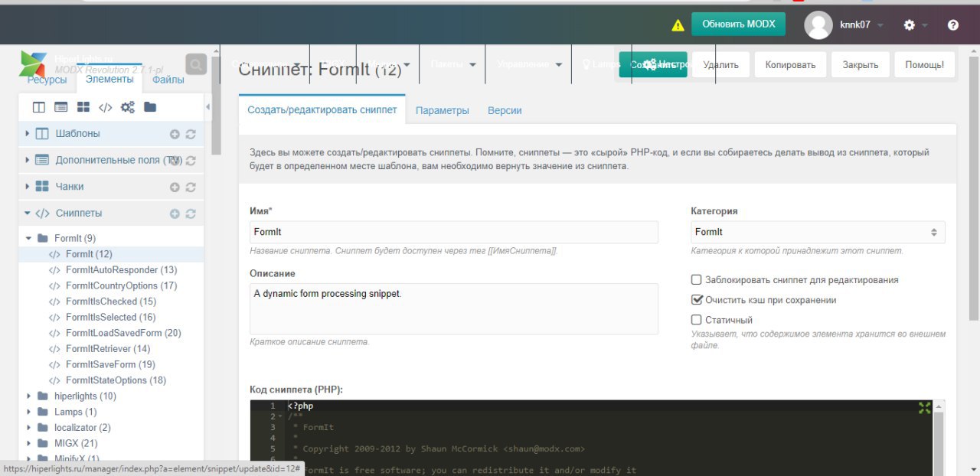Viewport: 980px width, 476px height.
Task: Toggle fullscreen in the code editor
Action: [924, 408]
